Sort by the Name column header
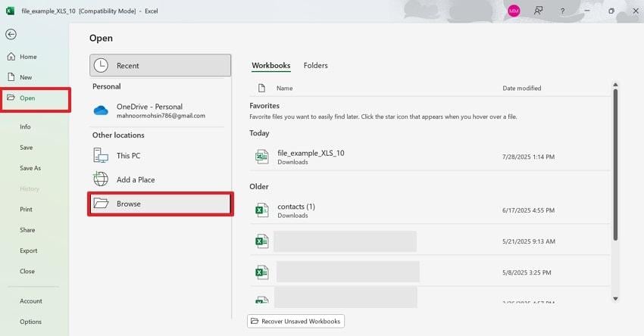644x336 pixels. (x=284, y=89)
